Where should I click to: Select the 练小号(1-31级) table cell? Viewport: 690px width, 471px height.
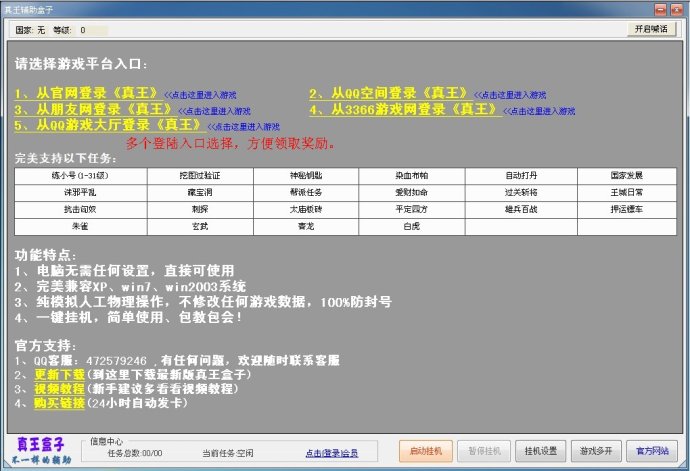(81, 176)
